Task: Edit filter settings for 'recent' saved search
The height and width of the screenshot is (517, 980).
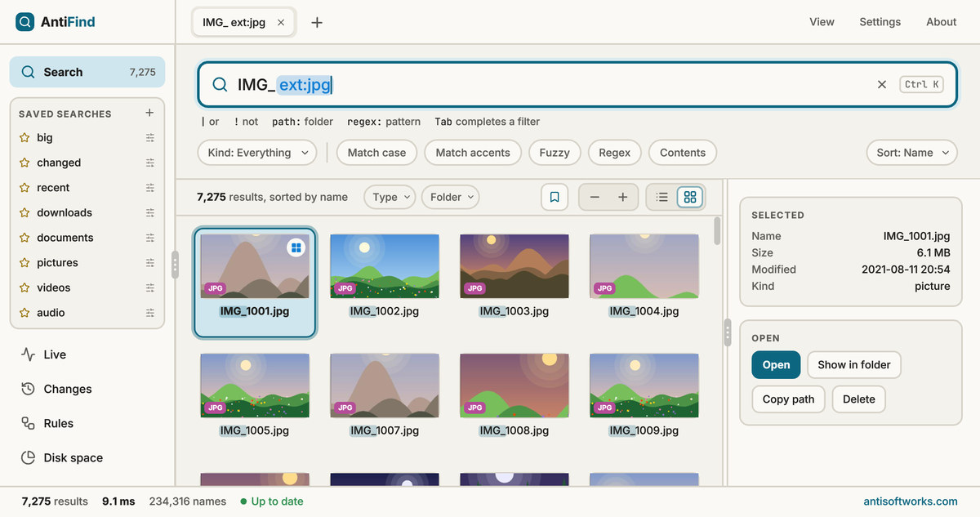Action: point(150,188)
